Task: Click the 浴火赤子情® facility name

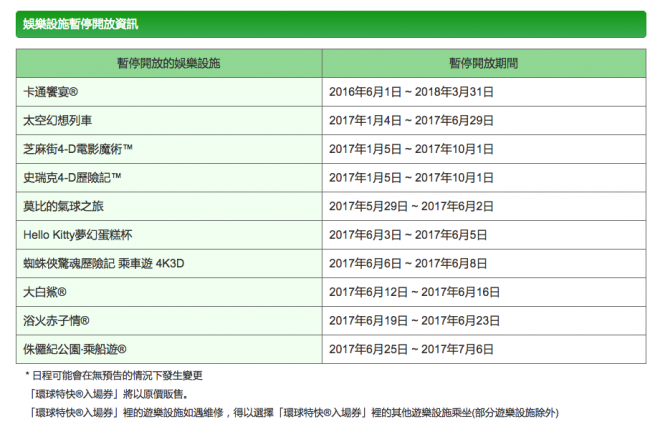Action: (x=57, y=321)
